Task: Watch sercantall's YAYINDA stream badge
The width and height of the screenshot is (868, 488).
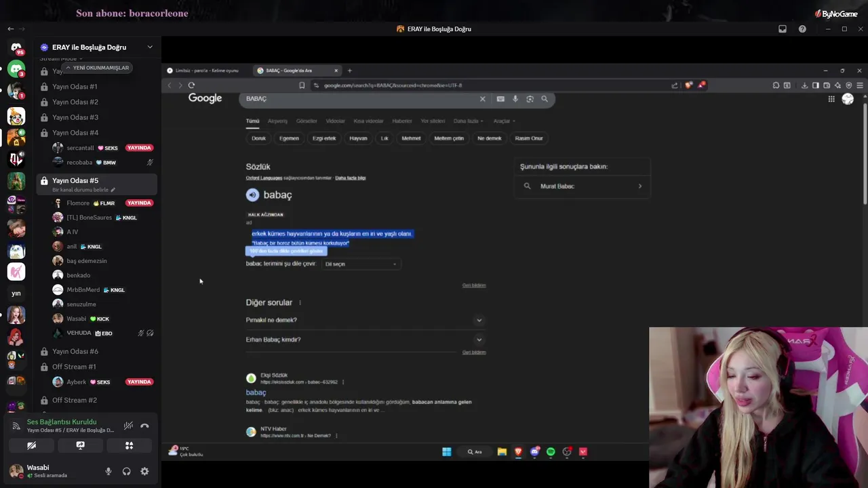Action: click(139, 148)
